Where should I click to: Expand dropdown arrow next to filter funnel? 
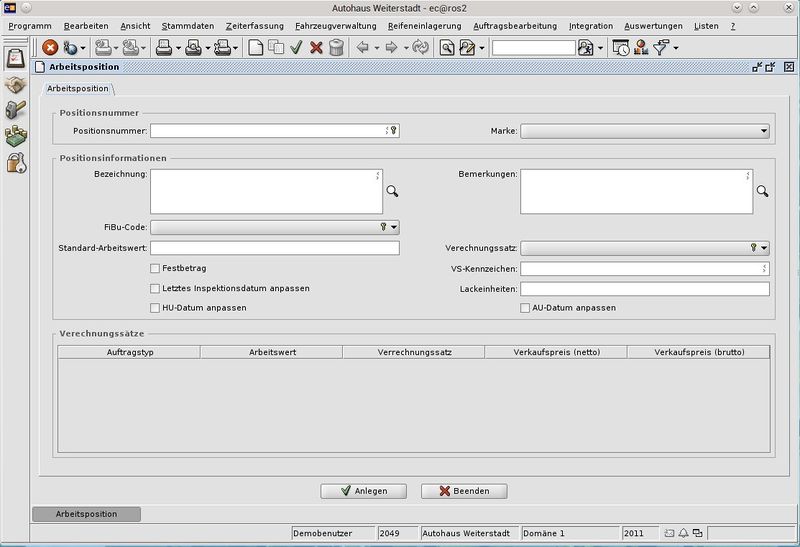point(676,48)
